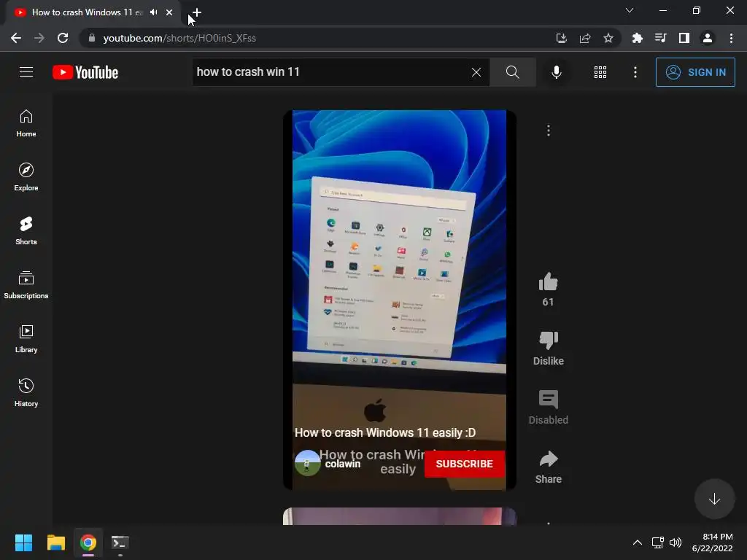Viewport: 747px width, 560px height.
Task: Open taskbar volume control
Action: (676, 542)
